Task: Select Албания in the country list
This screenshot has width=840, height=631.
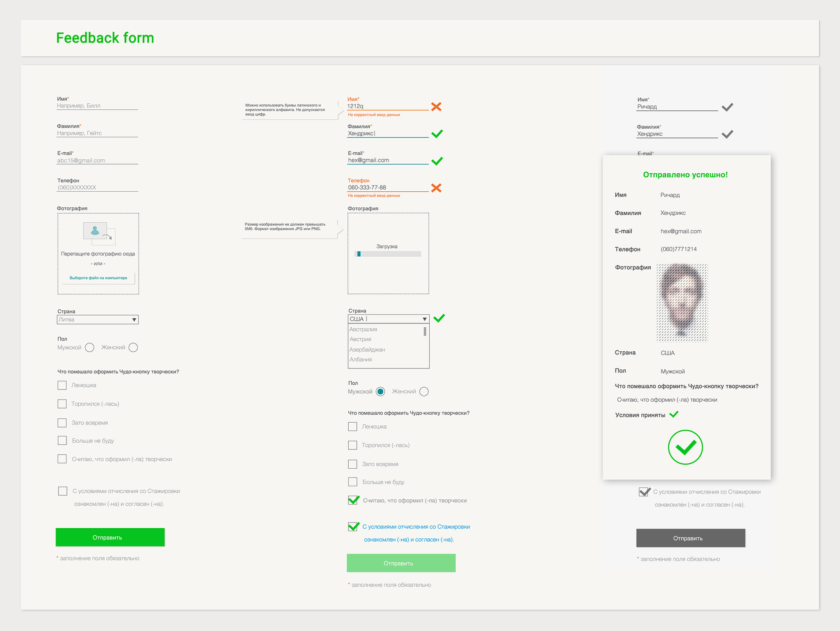Action: point(361,359)
